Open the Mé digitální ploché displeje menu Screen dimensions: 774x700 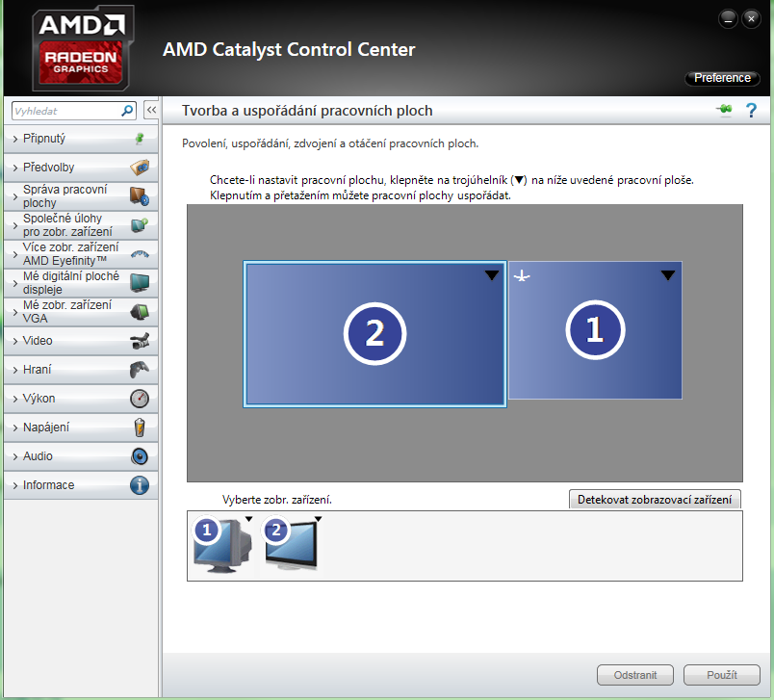[81, 283]
